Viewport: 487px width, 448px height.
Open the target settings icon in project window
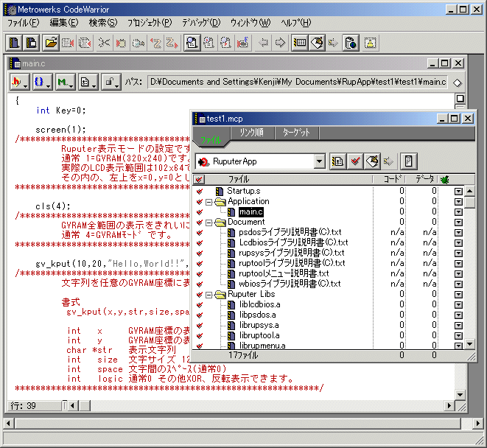338,161
